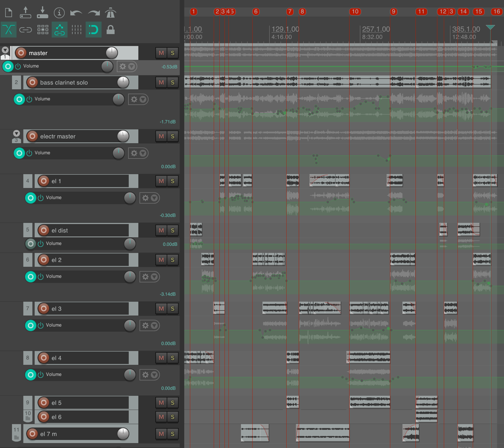The width and height of the screenshot is (504, 448).
Task: Toggle snap magnet icon
Action: pyautogui.click(x=94, y=30)
